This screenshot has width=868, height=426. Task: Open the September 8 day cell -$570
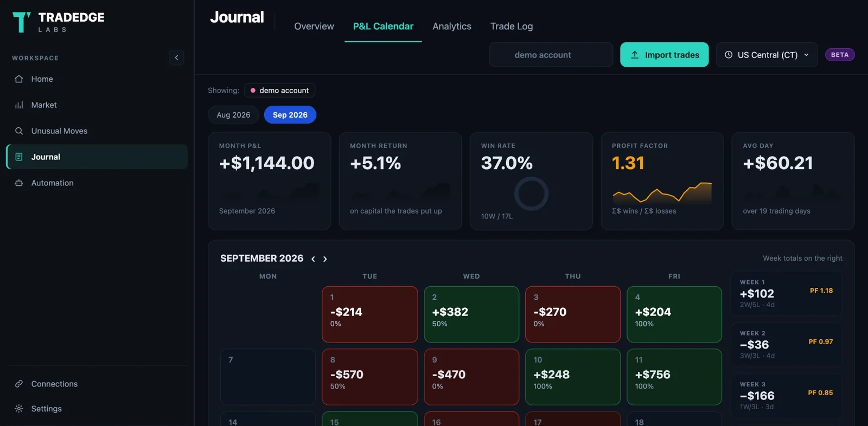tap(370, 377)
